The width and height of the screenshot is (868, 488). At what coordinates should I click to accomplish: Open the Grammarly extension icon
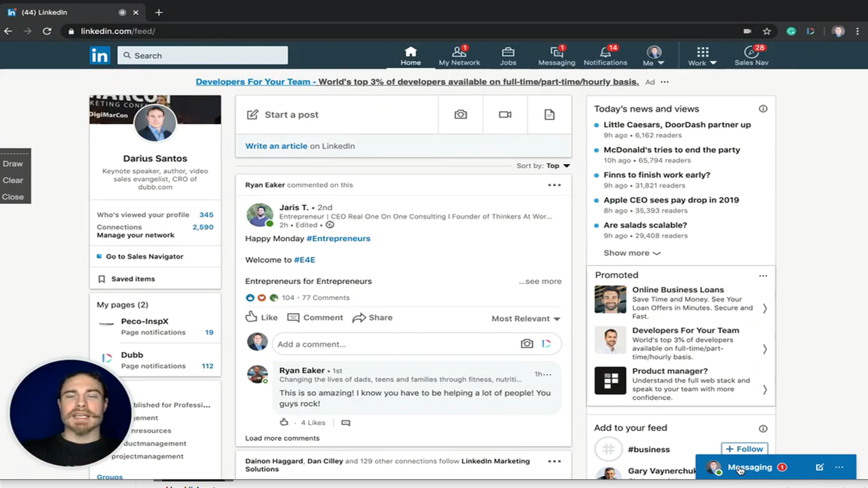click(791, 31)
